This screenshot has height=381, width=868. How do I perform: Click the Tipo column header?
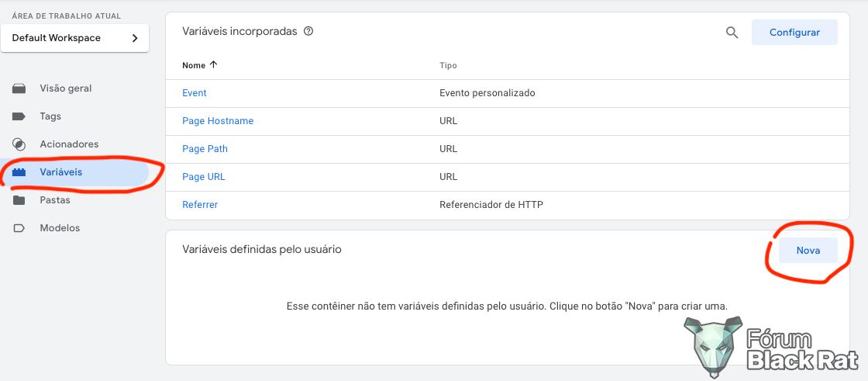(448, 65)
